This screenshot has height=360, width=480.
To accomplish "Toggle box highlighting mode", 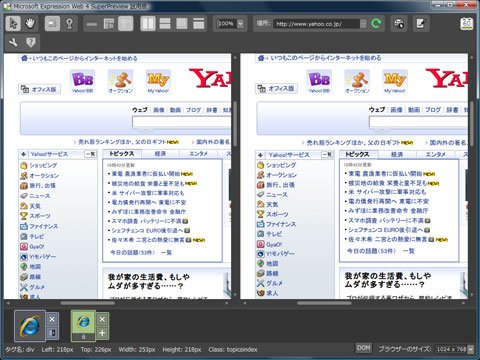I will coord(52,23).
